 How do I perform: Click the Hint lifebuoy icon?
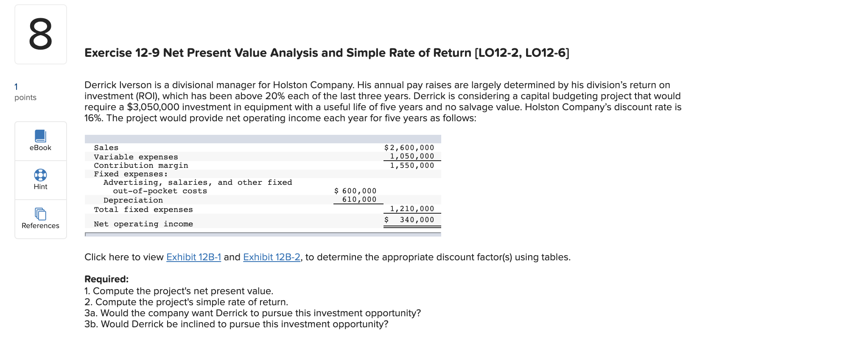(40, 175)
